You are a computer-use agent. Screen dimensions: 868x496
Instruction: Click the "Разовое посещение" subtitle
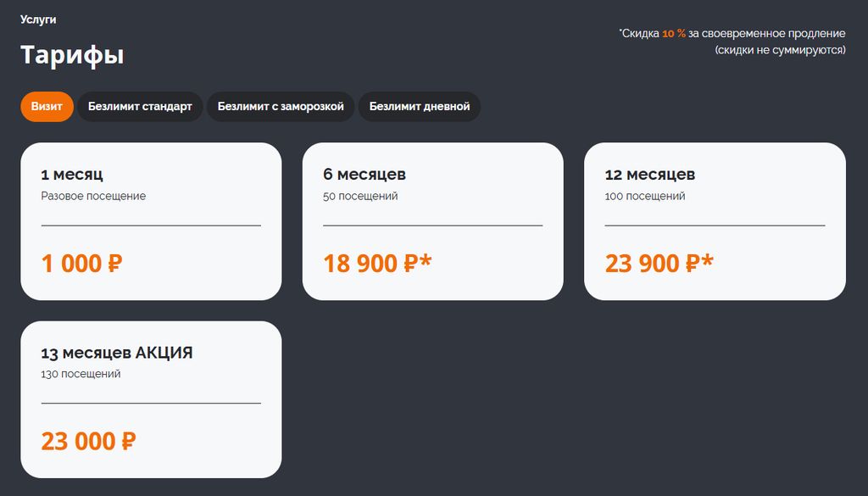93,196
